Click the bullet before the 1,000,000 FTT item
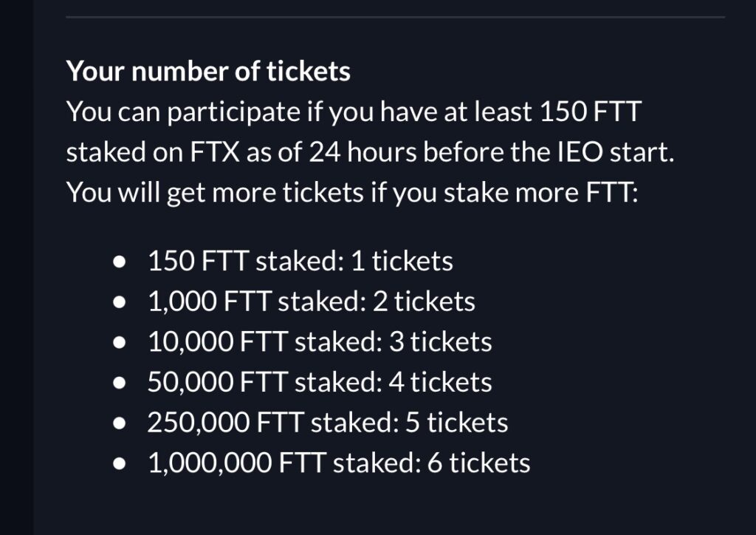756x535 pixels. click(119, 464)
